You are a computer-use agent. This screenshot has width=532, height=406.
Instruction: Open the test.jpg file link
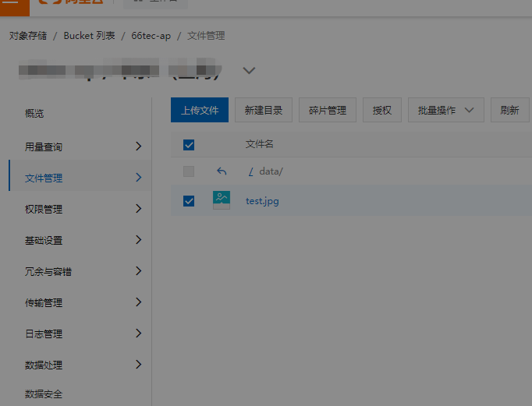tap(262, 201)
